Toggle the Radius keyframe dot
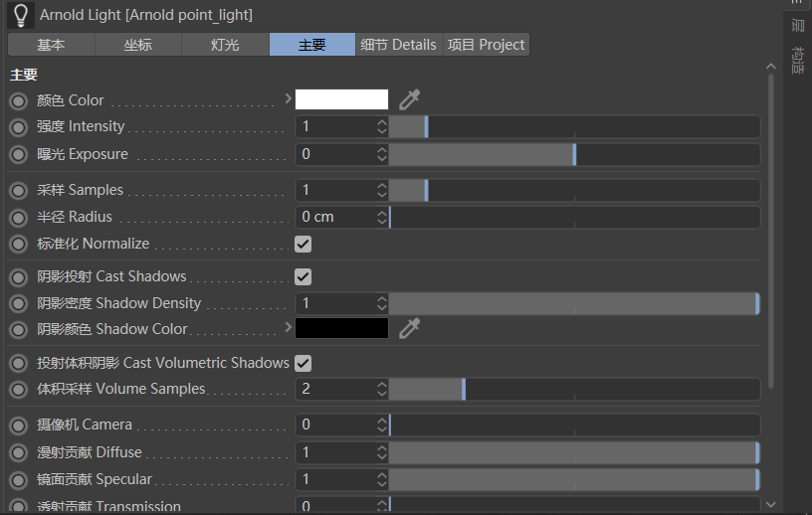 click(x=18, y=217)
